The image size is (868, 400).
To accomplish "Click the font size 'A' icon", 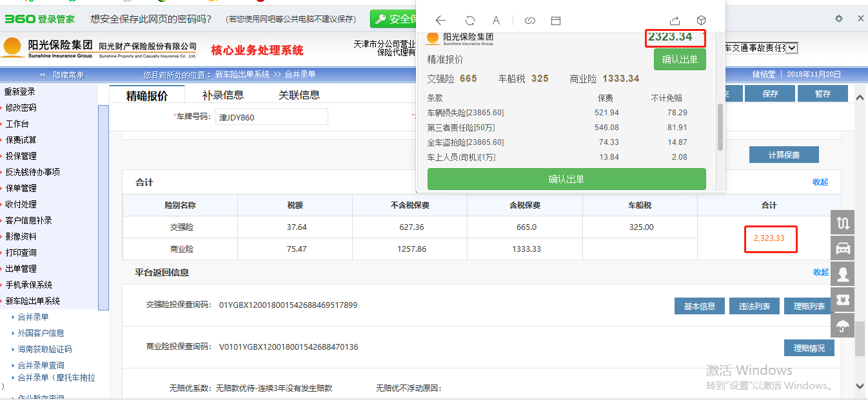I will 496,21.
